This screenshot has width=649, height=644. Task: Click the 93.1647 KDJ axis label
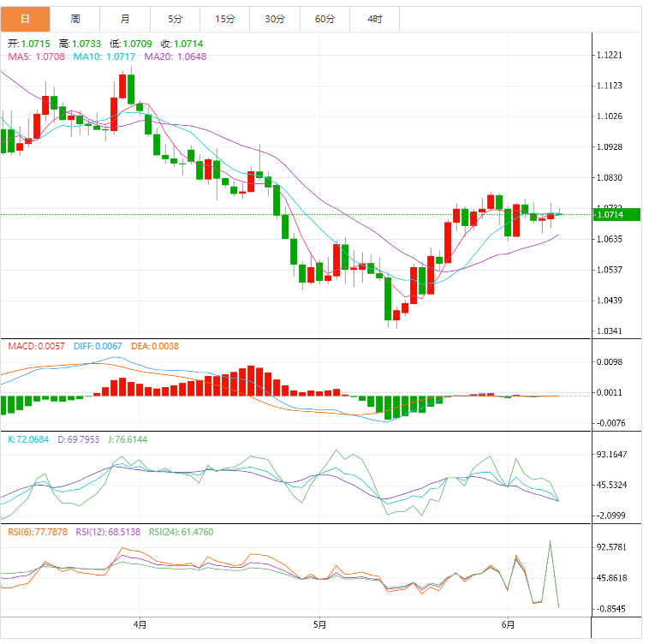point(611,455)
